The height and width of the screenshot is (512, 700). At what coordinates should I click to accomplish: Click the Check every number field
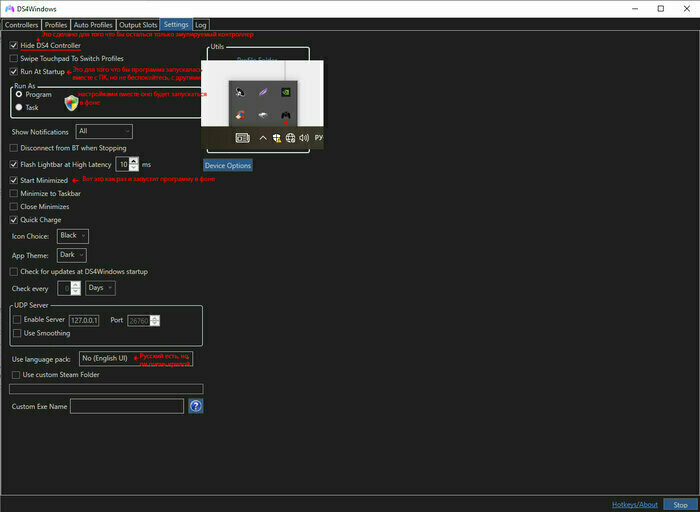[64, 288]
